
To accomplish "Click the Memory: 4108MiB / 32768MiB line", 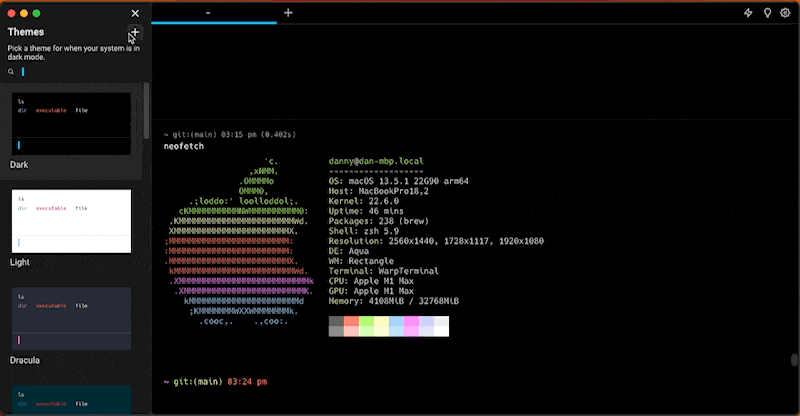I will click(x=393, y=301).
